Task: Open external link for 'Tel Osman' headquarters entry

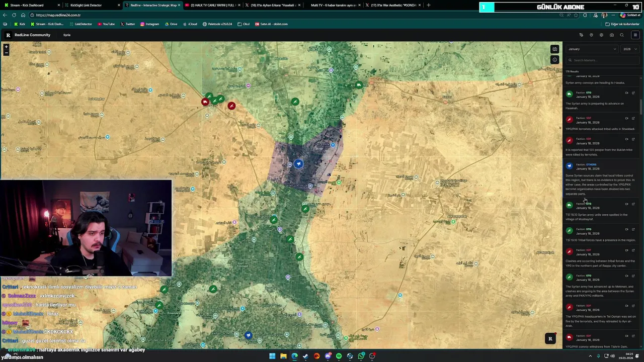Action: [633, 306]
